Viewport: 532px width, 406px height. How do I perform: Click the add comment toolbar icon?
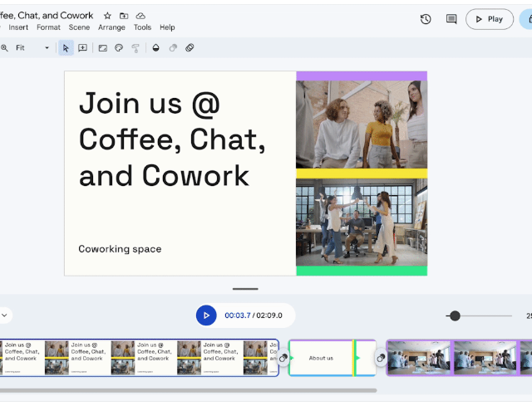click(83, 48)
